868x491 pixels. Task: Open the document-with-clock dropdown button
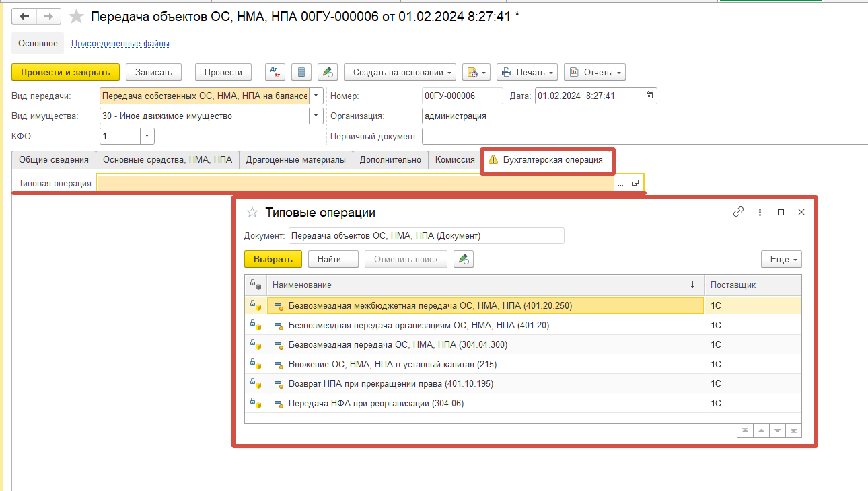[x=476, y=72]
